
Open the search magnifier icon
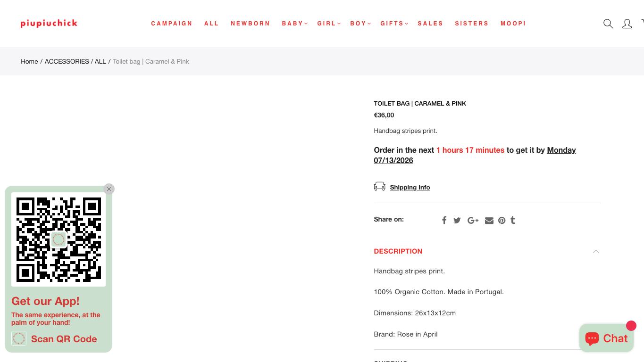608,24
